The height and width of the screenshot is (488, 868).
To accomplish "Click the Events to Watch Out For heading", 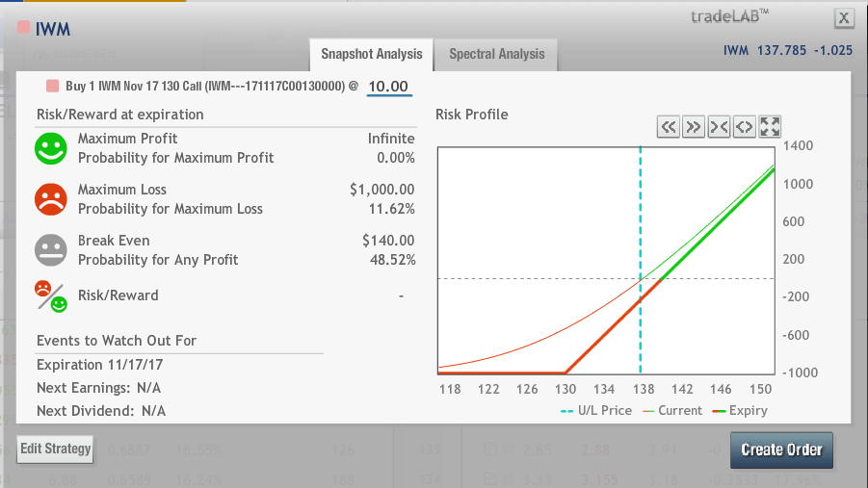I will coord(117,341).
